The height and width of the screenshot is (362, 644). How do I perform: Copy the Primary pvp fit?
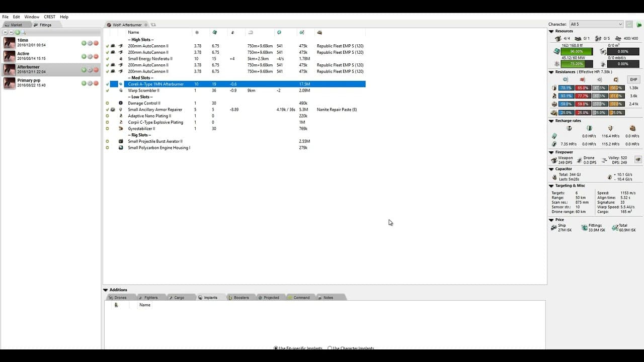tap(84, 83)
